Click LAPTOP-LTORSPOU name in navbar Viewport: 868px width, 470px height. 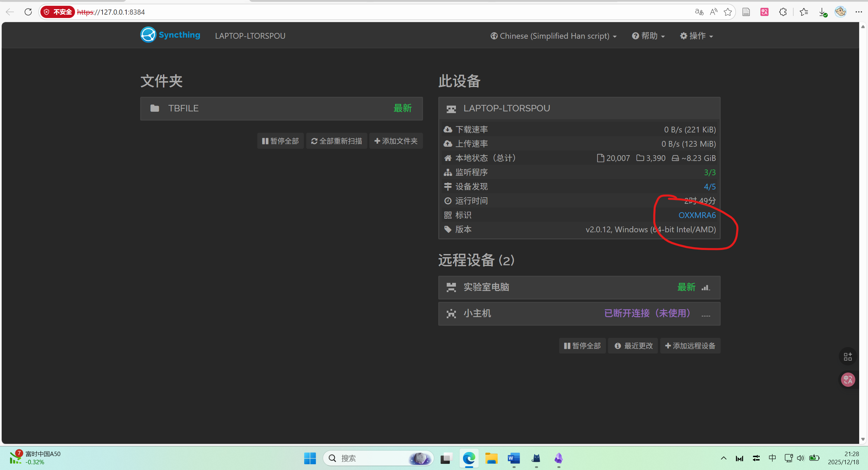pyautogui.click(x=250, y=36)
